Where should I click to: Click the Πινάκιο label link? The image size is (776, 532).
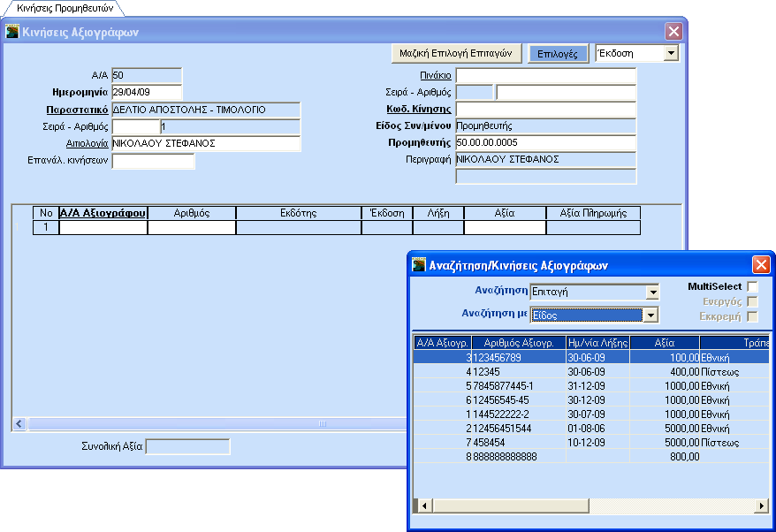point(436,75)
